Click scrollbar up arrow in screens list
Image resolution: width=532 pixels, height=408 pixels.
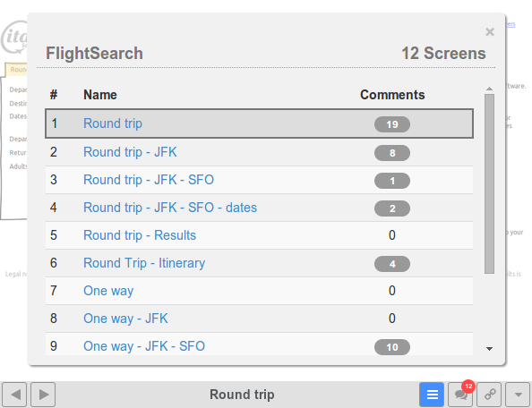coord(489,89)
